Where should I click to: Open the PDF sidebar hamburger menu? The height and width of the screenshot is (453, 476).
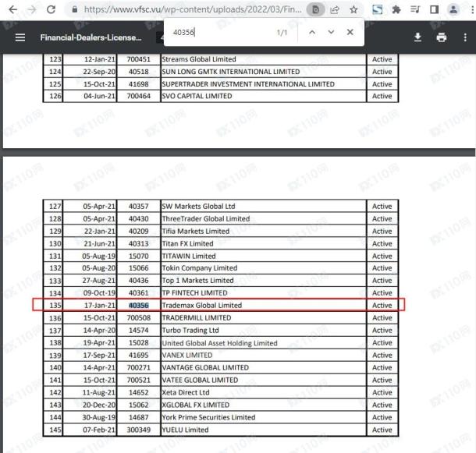pos(20,37)
